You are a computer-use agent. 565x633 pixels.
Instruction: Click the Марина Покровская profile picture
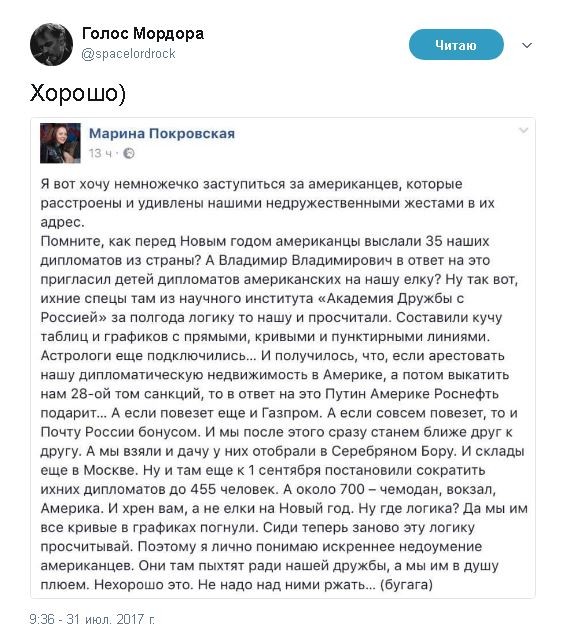pyautogui.click(x=60, y=143)
